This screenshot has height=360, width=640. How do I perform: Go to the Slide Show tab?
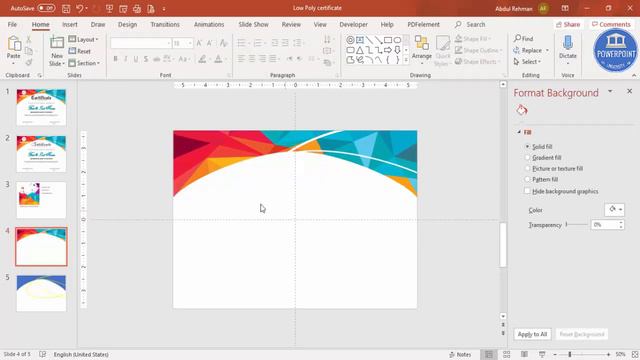(x=253, y=24)
